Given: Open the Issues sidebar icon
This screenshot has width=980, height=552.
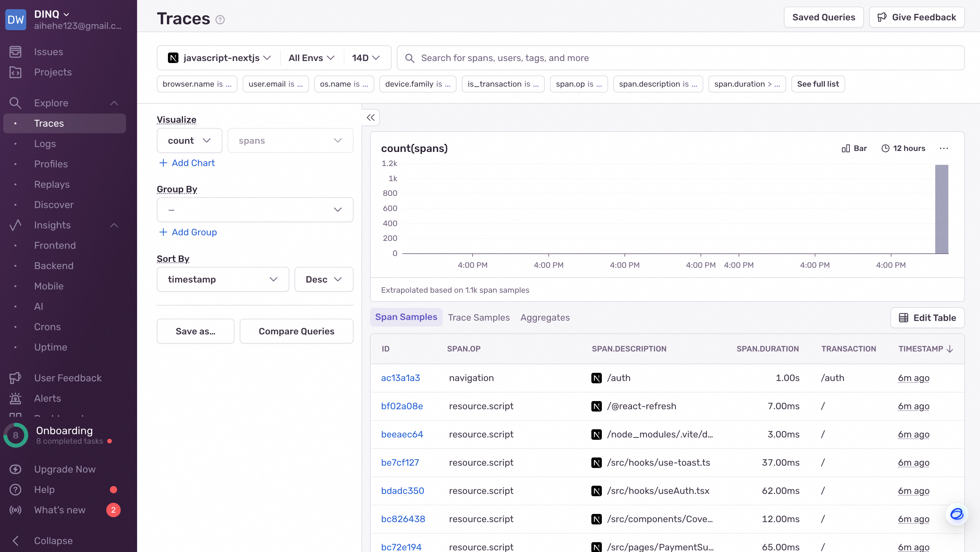Looking at the screenshot, I should click(15, 52).
